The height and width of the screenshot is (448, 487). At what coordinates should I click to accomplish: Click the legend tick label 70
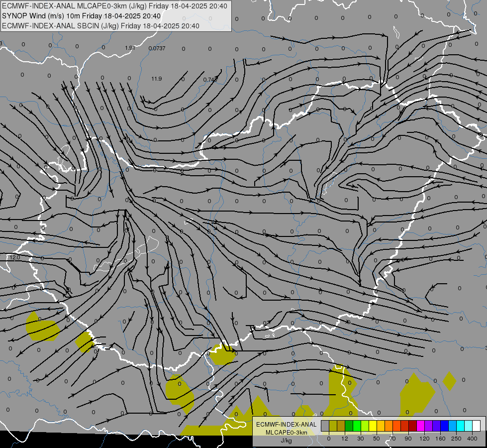tap(392, 439)
